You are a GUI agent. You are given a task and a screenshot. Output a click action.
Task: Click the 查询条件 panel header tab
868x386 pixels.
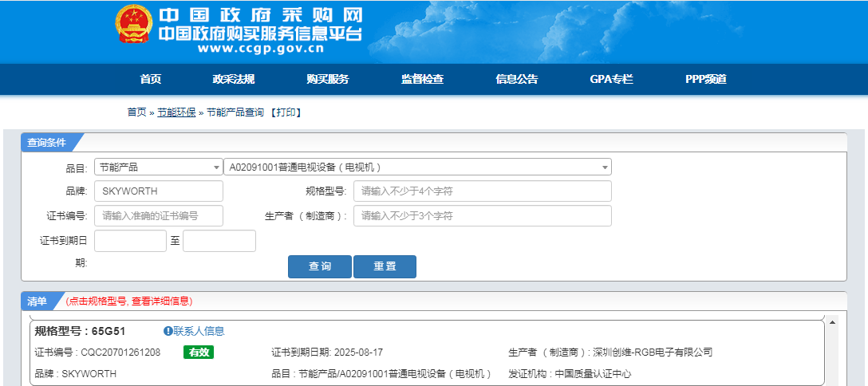[47, 142]
